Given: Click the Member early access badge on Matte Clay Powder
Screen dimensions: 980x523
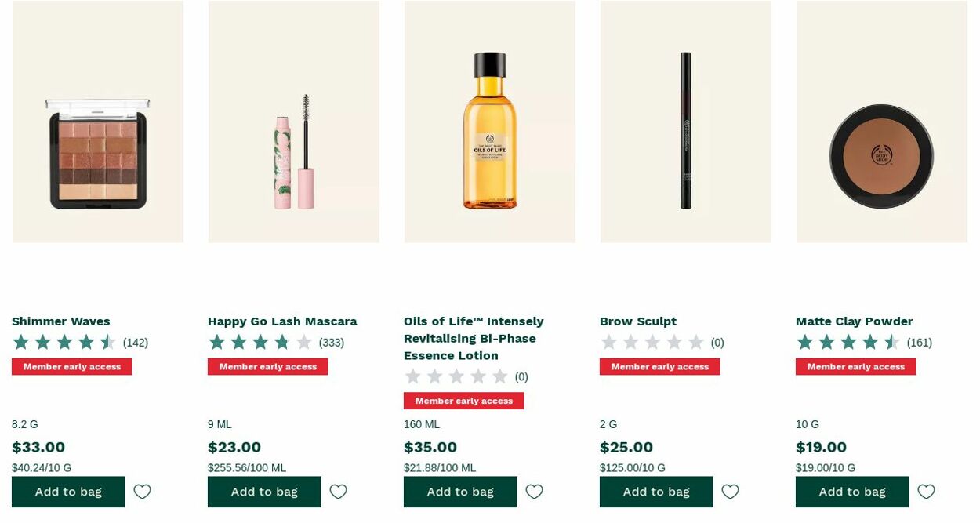Looking at the screenshot, I should 855,366.
